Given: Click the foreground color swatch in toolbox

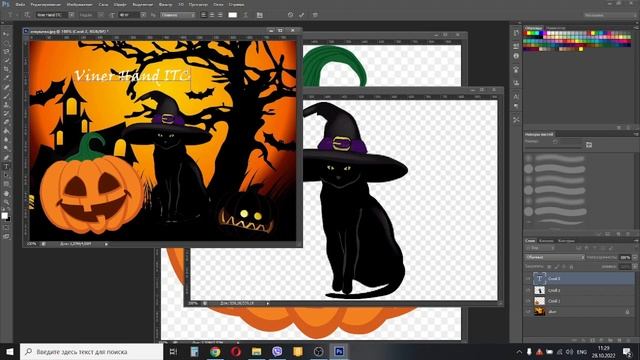Looking at the screenshot, I should point(4,216).
